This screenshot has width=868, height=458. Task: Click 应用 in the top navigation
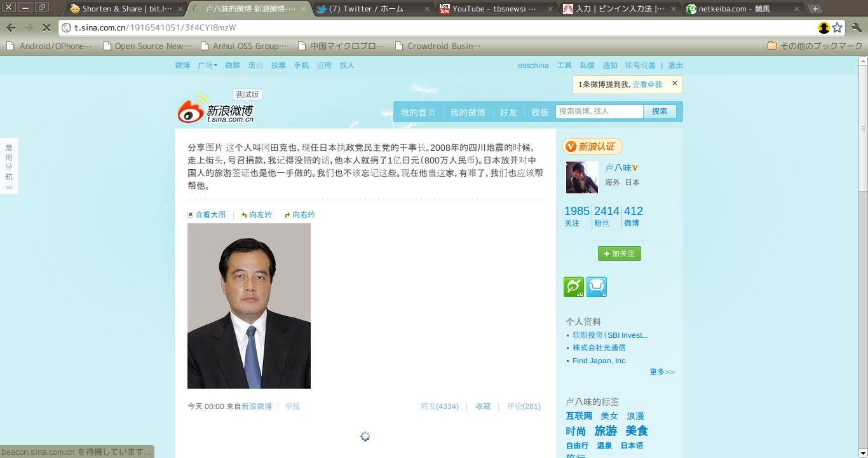[324, 66]
